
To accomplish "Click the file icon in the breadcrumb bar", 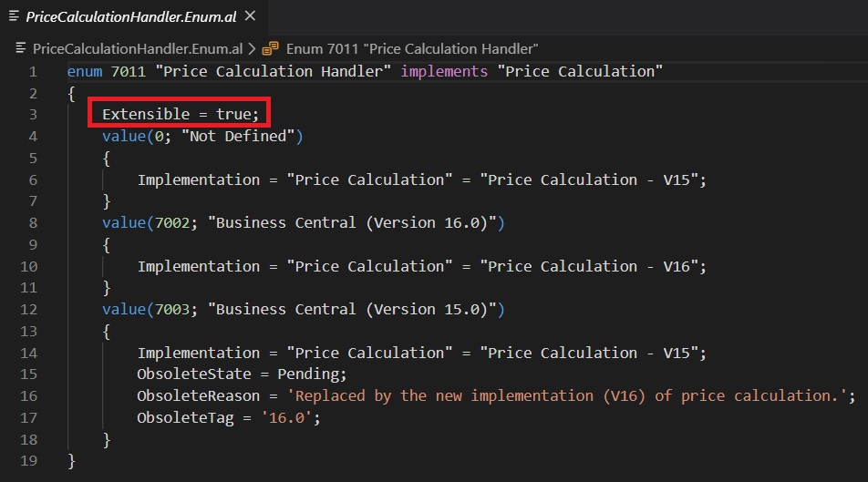I will (x=22, y=47).
